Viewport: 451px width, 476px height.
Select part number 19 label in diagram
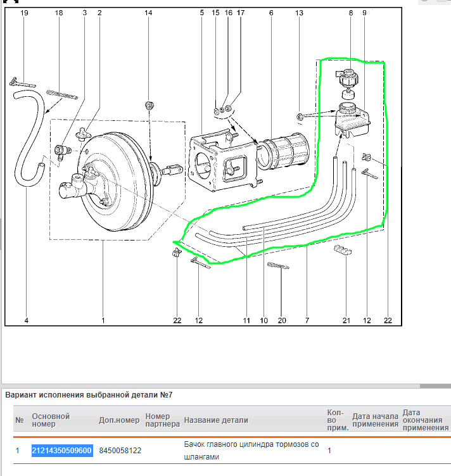pyautogui.click(x=24, y=13)
